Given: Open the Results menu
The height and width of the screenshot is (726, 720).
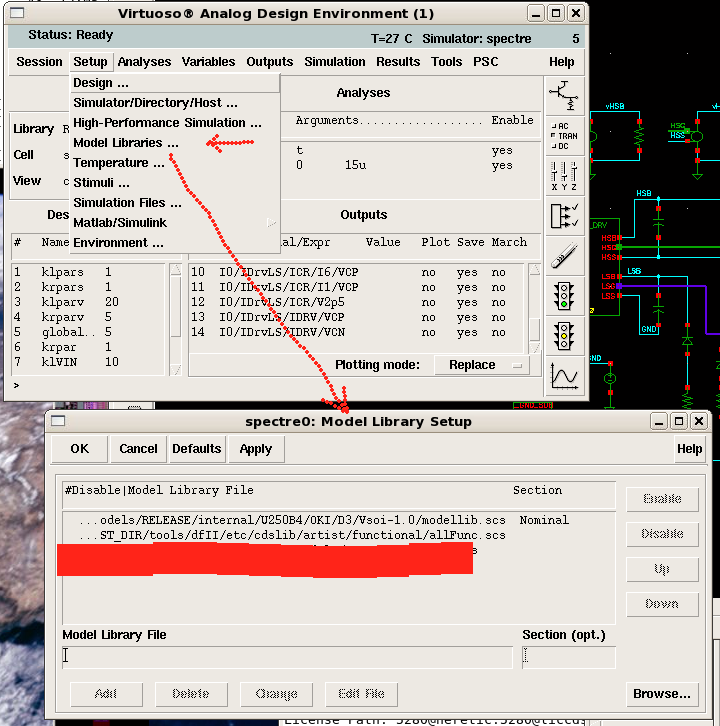Looking at the screenshot, I should click(x=398, y=62).
